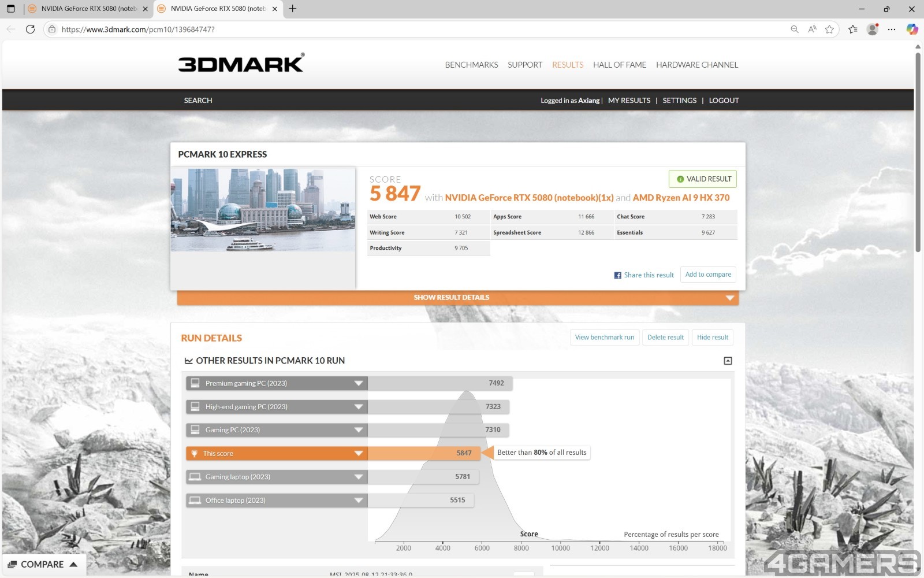Open the browser settings and more menu
This screenshot has width=924, height=578.
[892, 29]
